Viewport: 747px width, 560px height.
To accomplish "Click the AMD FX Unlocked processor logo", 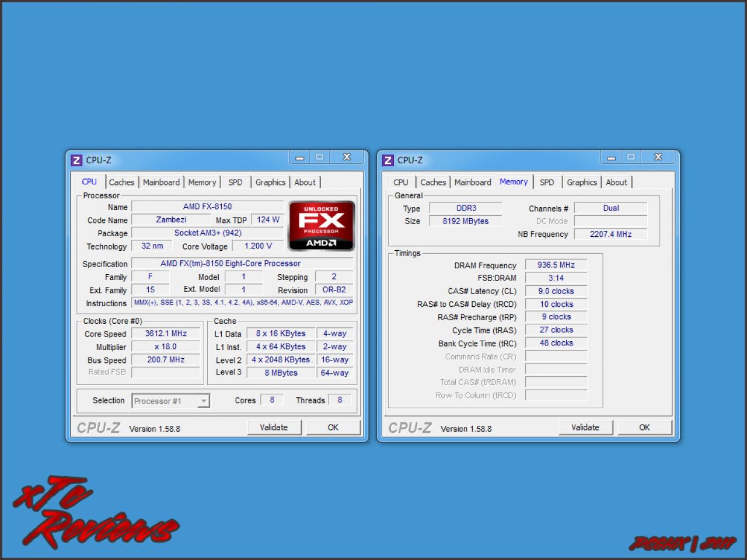I will [x=322, y=225].
